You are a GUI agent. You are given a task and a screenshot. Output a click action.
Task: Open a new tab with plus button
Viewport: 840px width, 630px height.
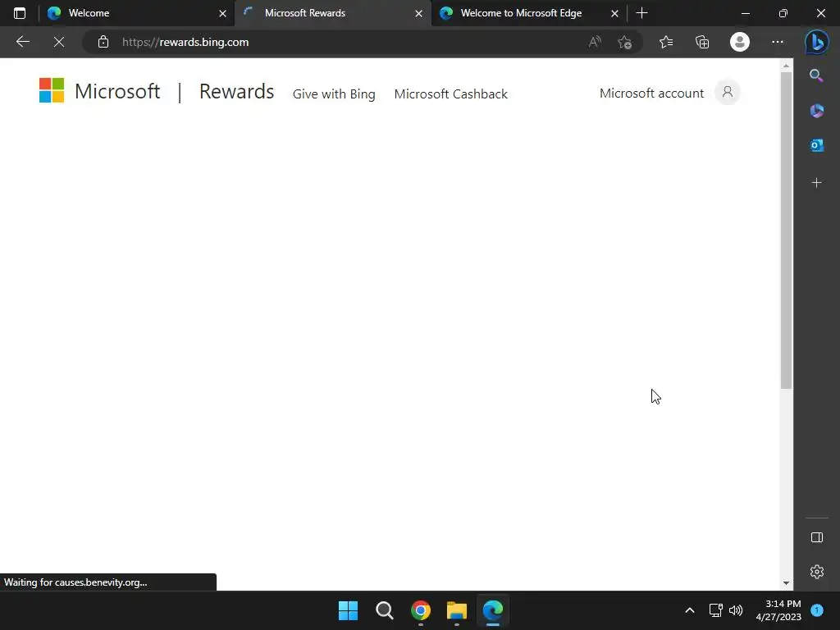pyautogui.click(x=641, y=13)
